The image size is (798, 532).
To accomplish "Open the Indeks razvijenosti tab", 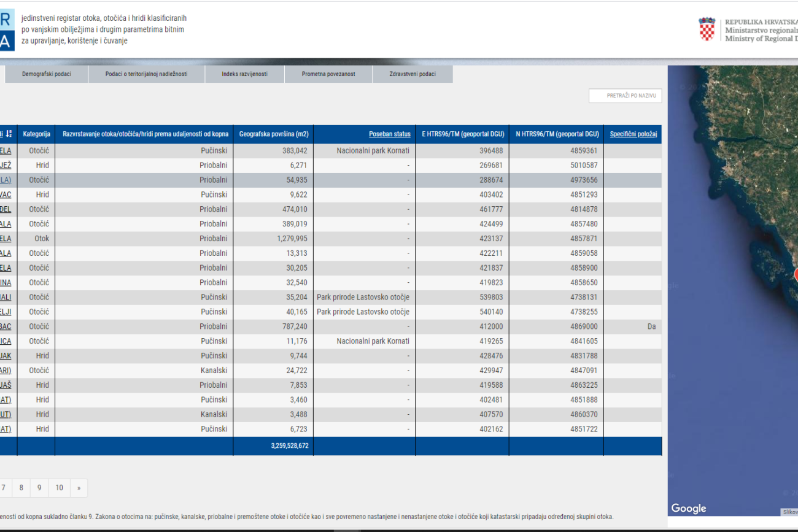I will coord(245,74).
